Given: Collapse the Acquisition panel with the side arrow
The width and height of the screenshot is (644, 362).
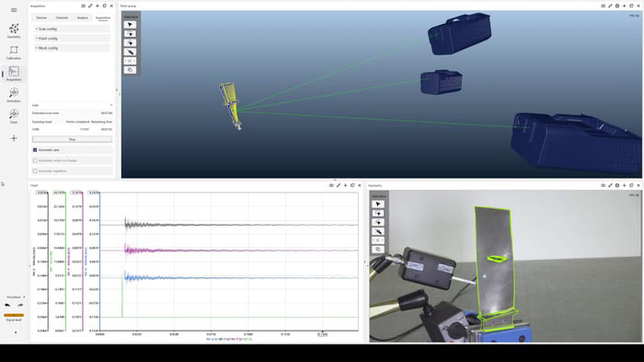Looking at the screenshot, I should (117, 90).
